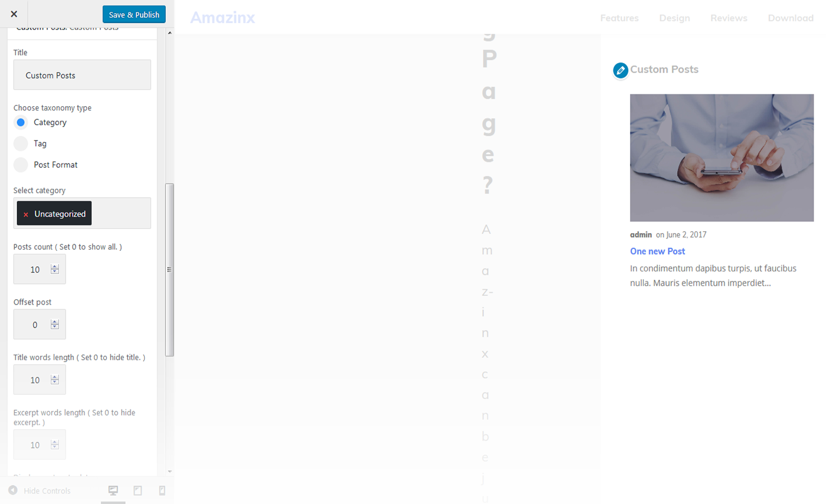The image size is (826, 504).
Task: Switch to tablet preview icon
Action: click(138, 490)
